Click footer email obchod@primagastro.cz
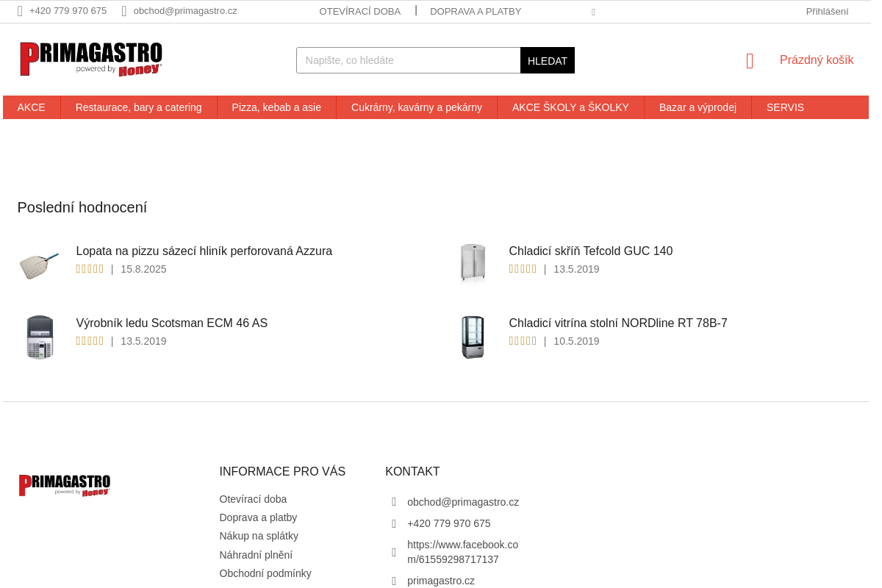 coord(463,502)
